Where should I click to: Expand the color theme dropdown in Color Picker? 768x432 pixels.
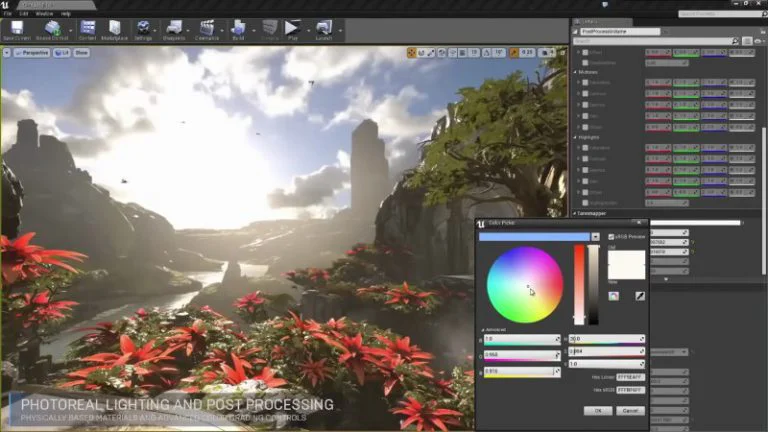point(596,237)
